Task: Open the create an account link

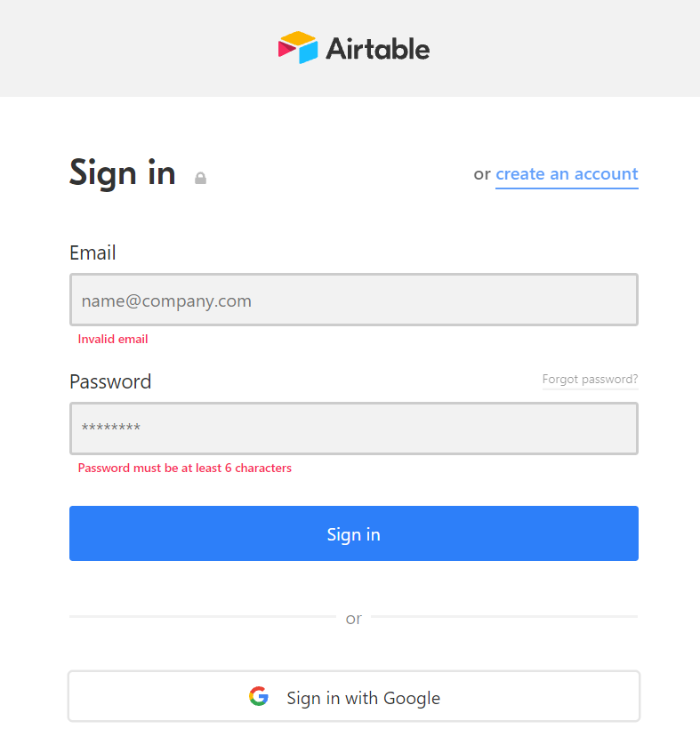Action: coord(567,174)
